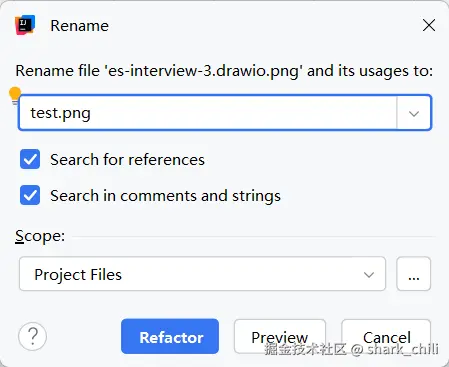Click the Preview button
This screenshot has width=449, height=367.
click(x=280, y=336)
